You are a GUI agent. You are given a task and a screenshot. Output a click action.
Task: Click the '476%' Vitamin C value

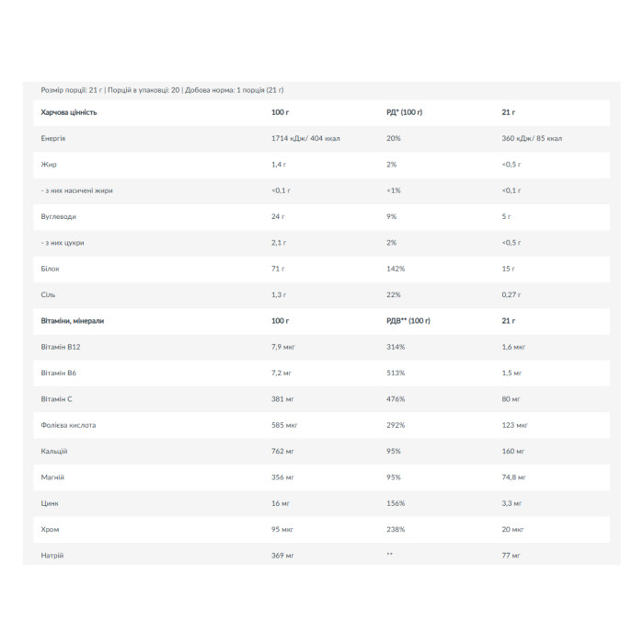coord(396,399)
